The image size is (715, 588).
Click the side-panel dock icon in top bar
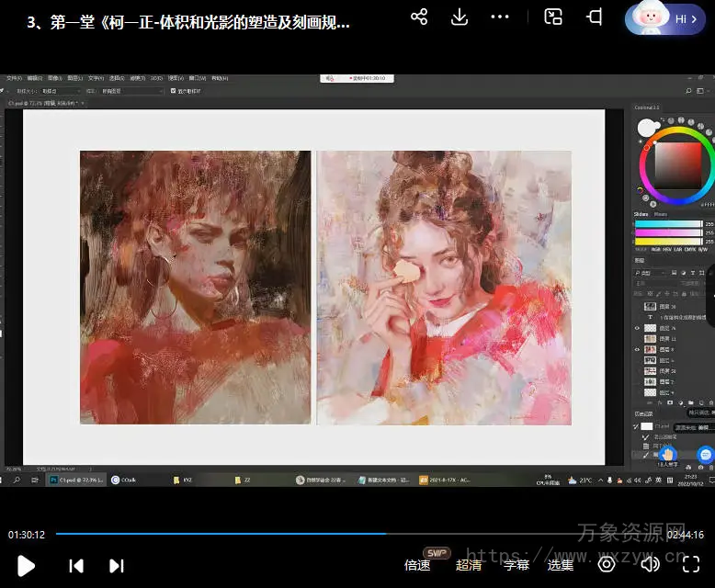click(595, 17)
